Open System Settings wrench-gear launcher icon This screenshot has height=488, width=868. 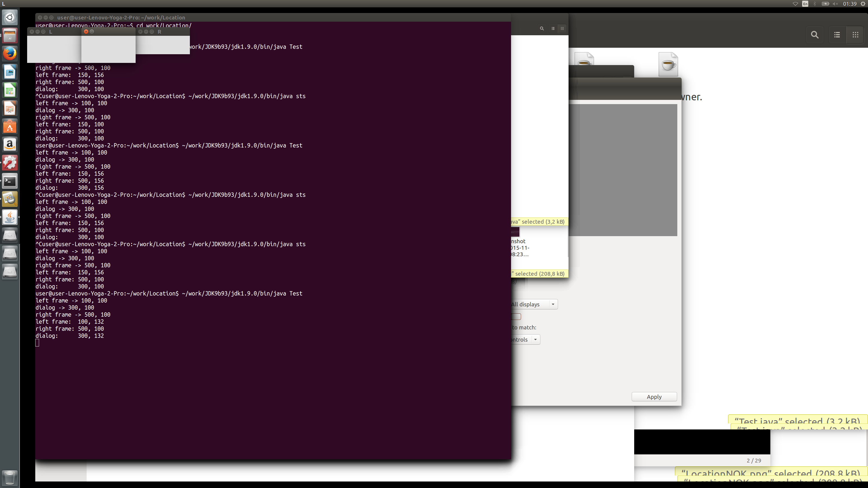pyautogui.click(x=10, y=163)
